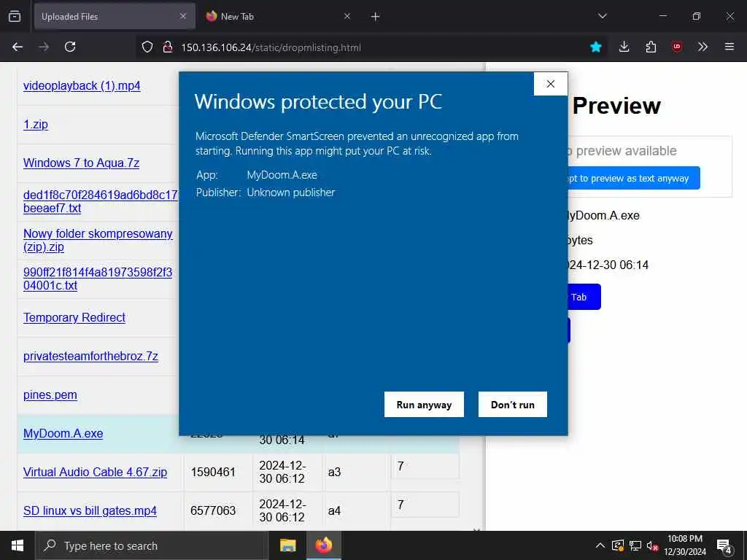Reload the current page
The image size is (747, 560).
[70, 47]
